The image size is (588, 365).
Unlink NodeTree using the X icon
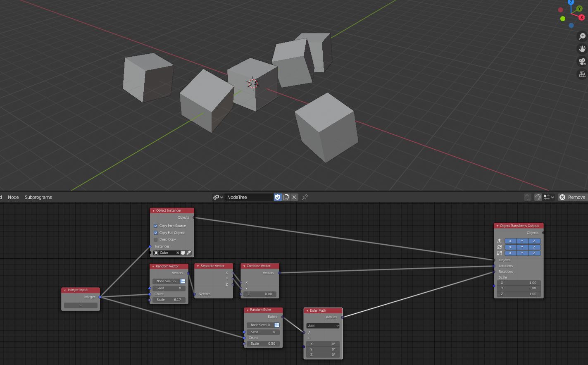coord(294,197)
